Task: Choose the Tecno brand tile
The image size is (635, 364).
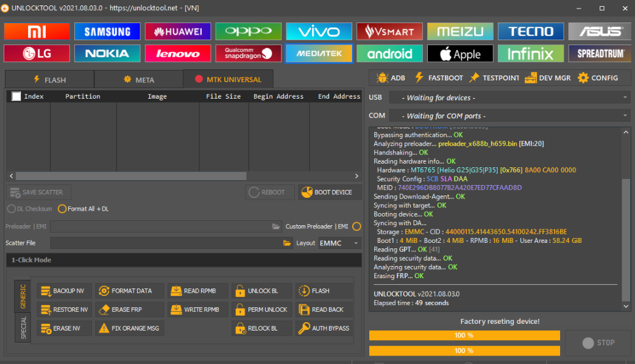Action: click(x=531, y=32)
